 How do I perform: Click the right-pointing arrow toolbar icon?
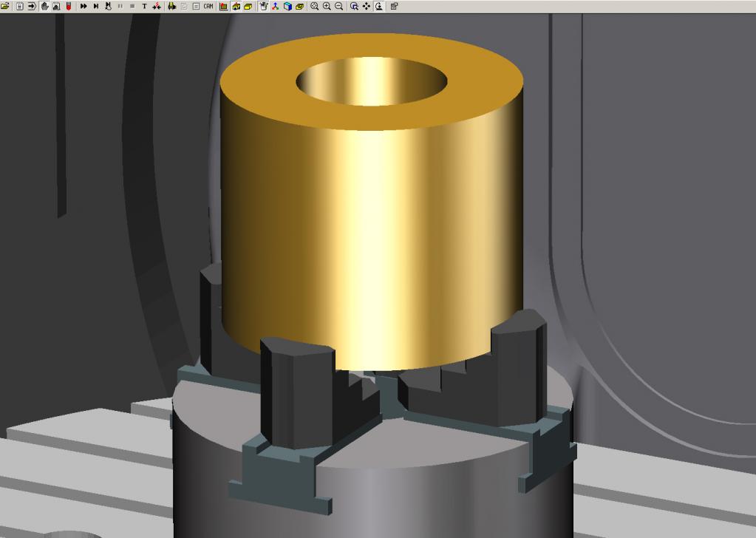click(x=32, y=6)
